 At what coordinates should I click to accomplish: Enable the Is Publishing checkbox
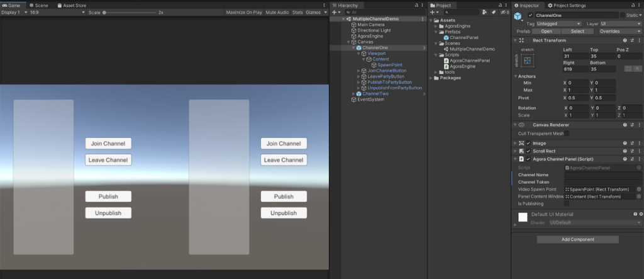[x=567, y=203]
